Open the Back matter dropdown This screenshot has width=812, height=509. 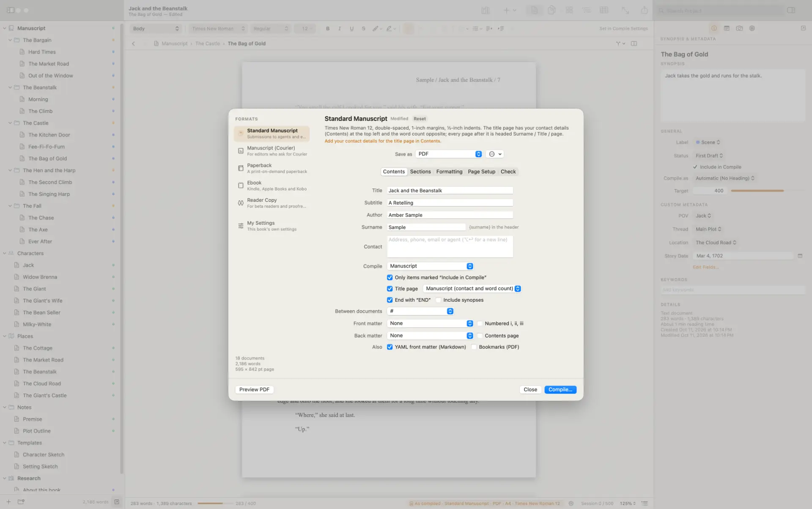[x=430, y=336]
